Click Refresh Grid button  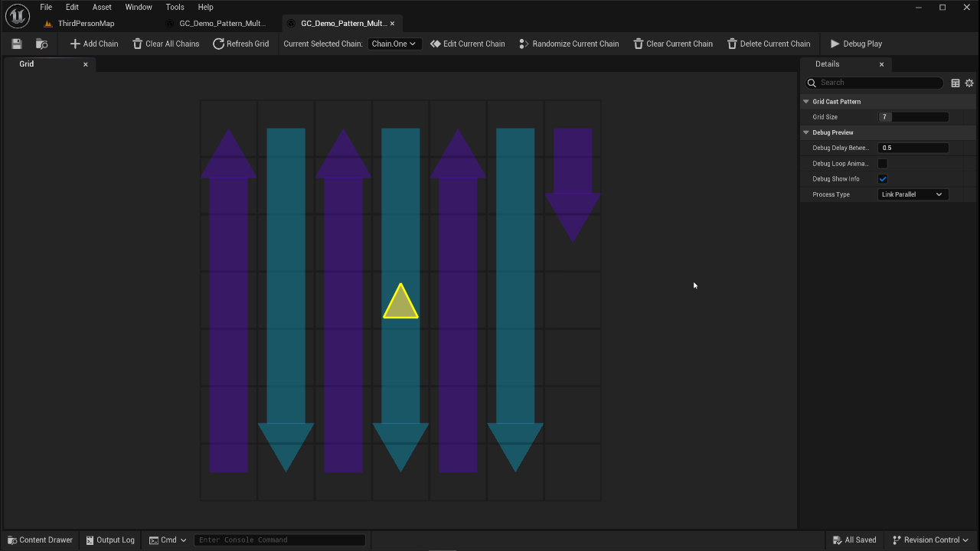tap(240, 44)
